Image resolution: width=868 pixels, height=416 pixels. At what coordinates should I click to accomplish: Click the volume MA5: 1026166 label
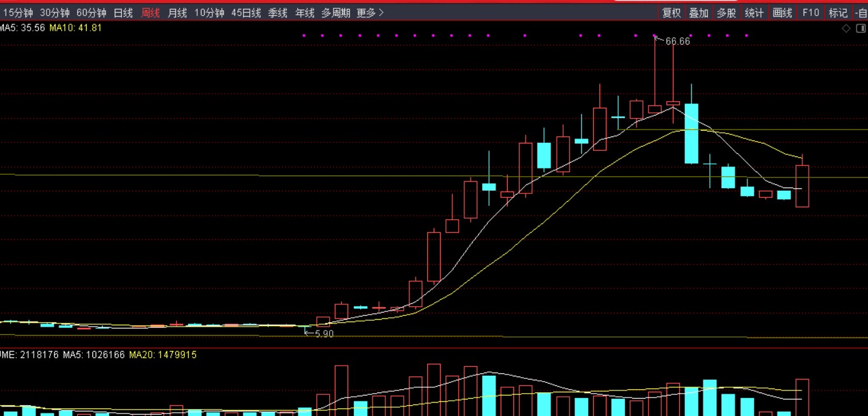coord(94,355)
